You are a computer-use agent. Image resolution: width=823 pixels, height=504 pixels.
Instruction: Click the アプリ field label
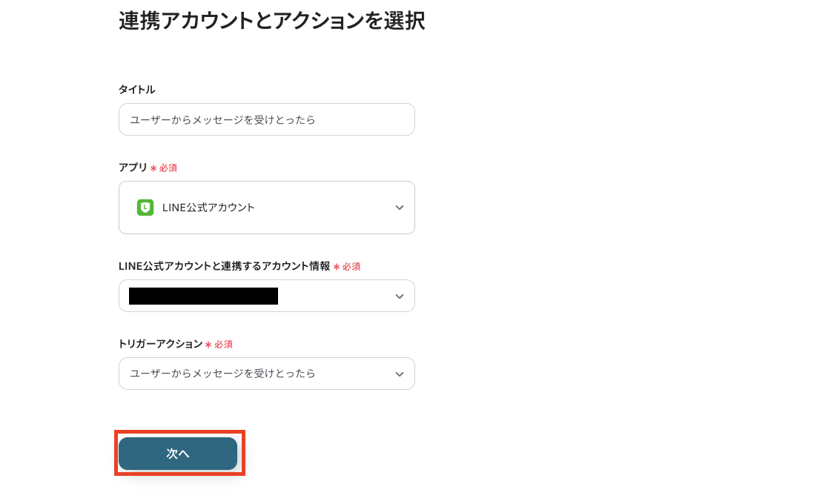[x=130, y=168]
